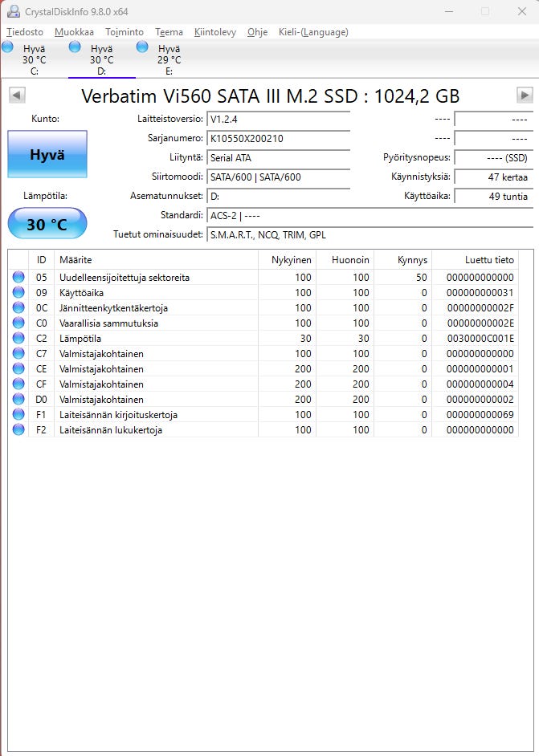Open the Muokkaa menu
This screenshot has width=539, height=756.
pyautogui.click(x=74, y=32)
